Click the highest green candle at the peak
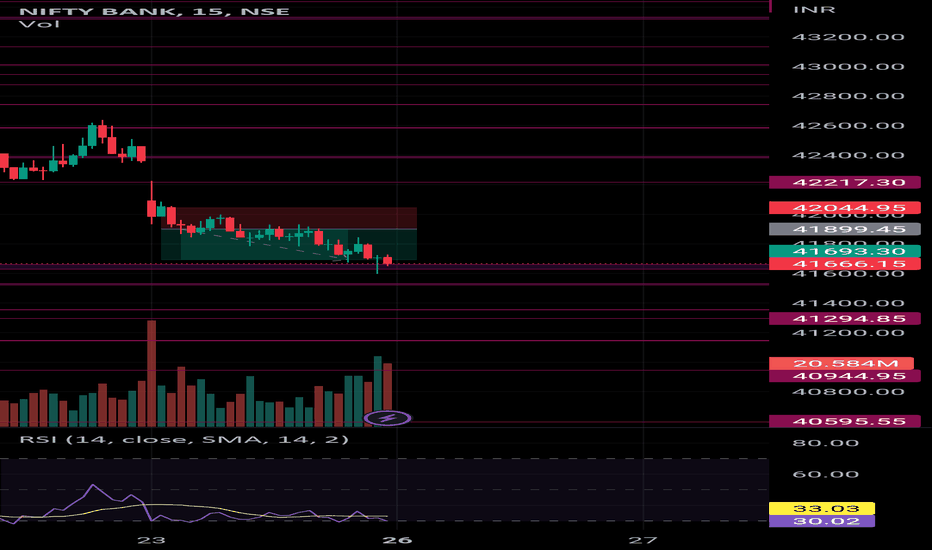The image size is (932, 550). tap(92, 136)
